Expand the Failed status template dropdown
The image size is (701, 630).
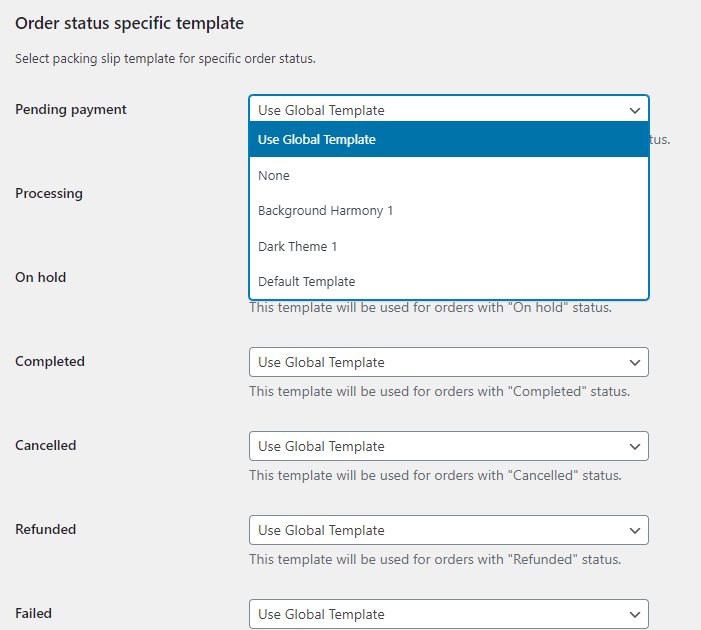(448, 614)
